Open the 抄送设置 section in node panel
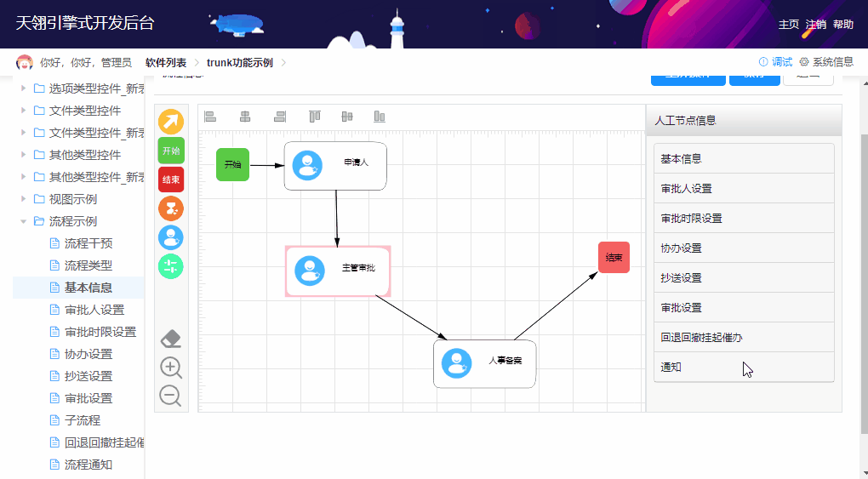Viewport: 868px width, 479px height. pyautogui.click(x=743, y=277)
